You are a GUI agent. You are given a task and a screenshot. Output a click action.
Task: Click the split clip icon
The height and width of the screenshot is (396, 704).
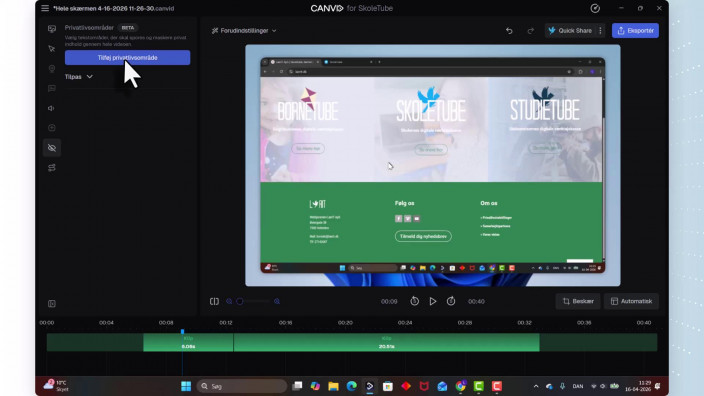214,301
